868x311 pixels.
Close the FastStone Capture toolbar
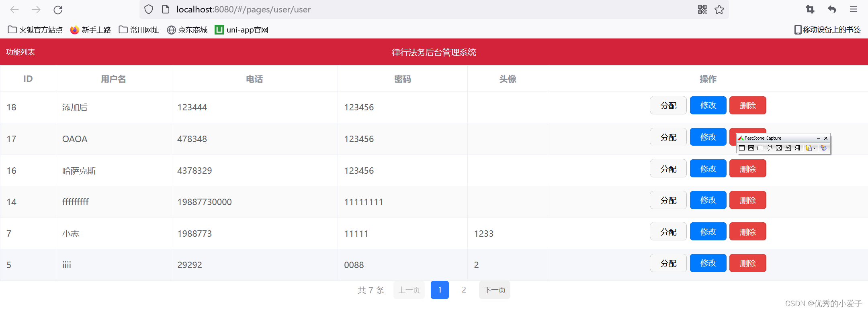826,138
